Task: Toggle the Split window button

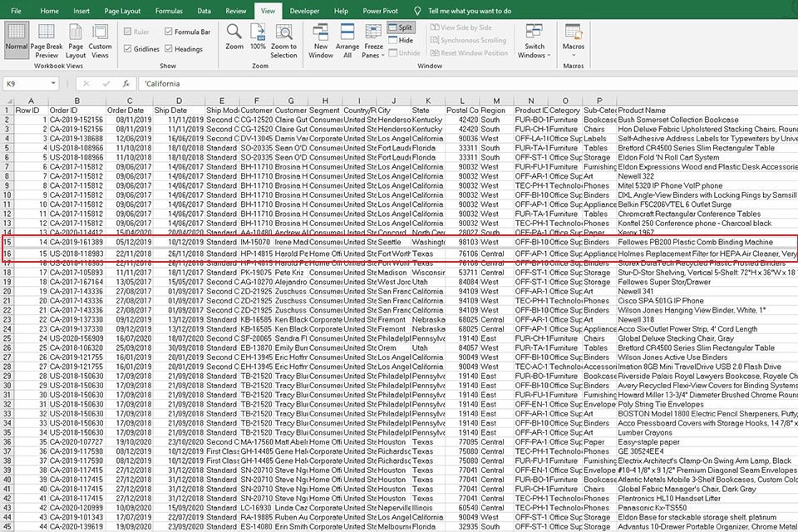Action: tap(399, 27)
